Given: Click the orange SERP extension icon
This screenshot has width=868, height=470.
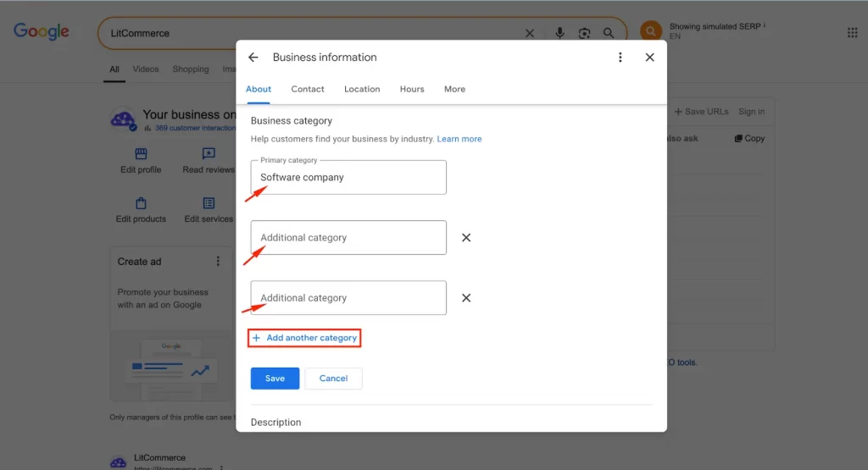Looking at the screenshot, I should [651, 31].
